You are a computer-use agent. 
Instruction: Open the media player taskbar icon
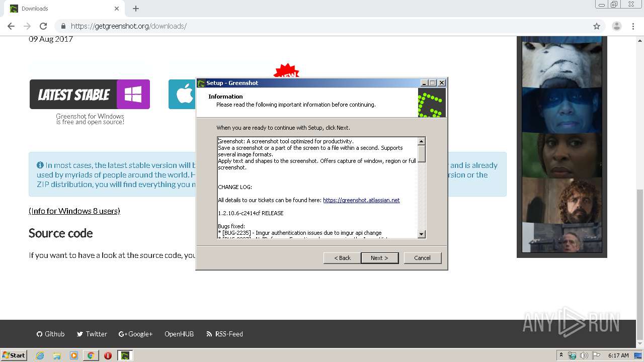(74, 355)
